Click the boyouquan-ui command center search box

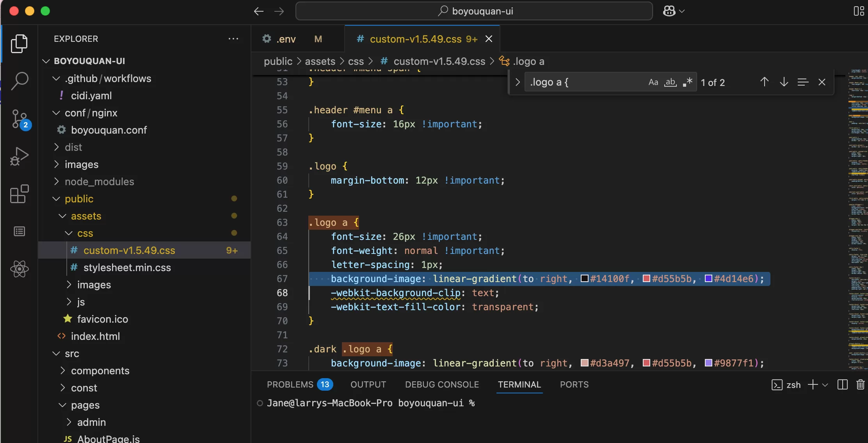tap(474, 11)
